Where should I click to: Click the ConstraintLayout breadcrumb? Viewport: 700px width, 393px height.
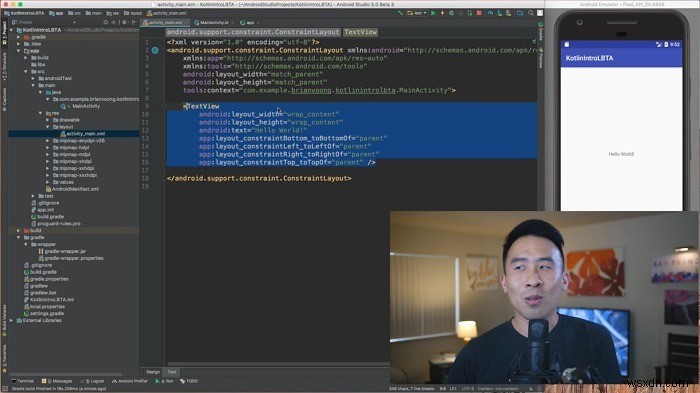point(253,32)
